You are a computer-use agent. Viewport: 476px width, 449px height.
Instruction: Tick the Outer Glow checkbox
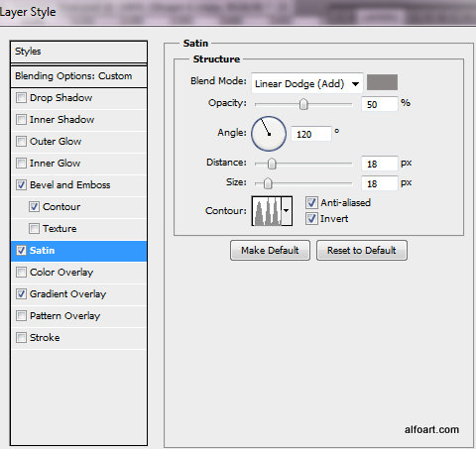click(x=21, y=142)
